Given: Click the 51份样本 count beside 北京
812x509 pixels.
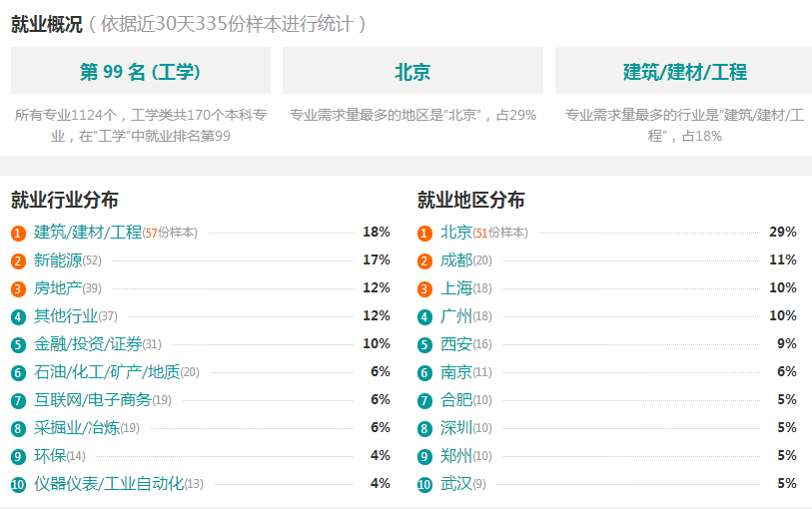Looking at the screenshot, I should coord(500,233).
